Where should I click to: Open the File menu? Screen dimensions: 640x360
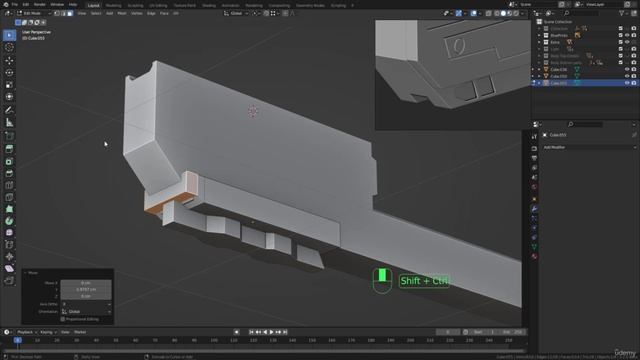point(15,4)
